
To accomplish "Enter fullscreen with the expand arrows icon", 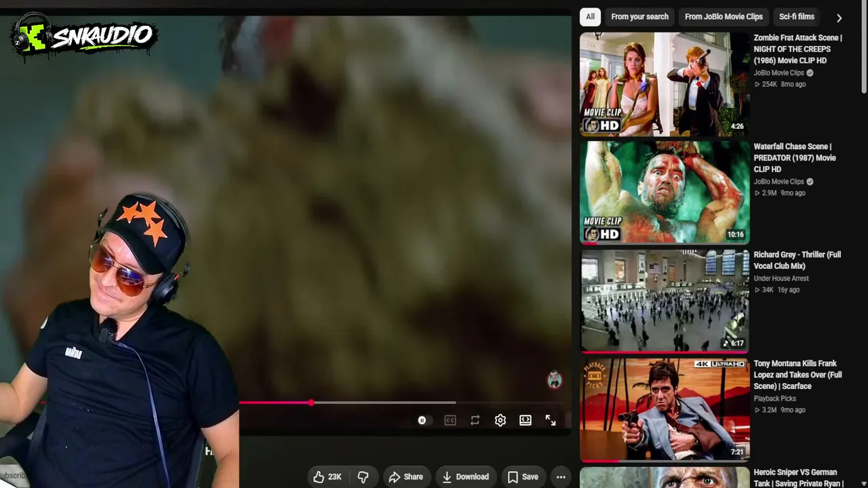I will [x=551, y=420].
